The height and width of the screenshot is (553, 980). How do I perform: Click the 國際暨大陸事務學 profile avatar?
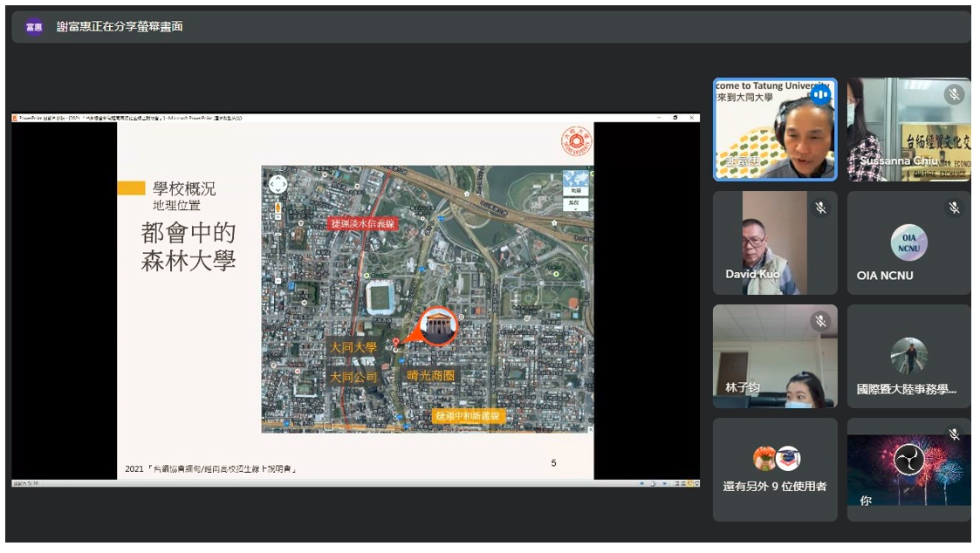click(908, 356)
